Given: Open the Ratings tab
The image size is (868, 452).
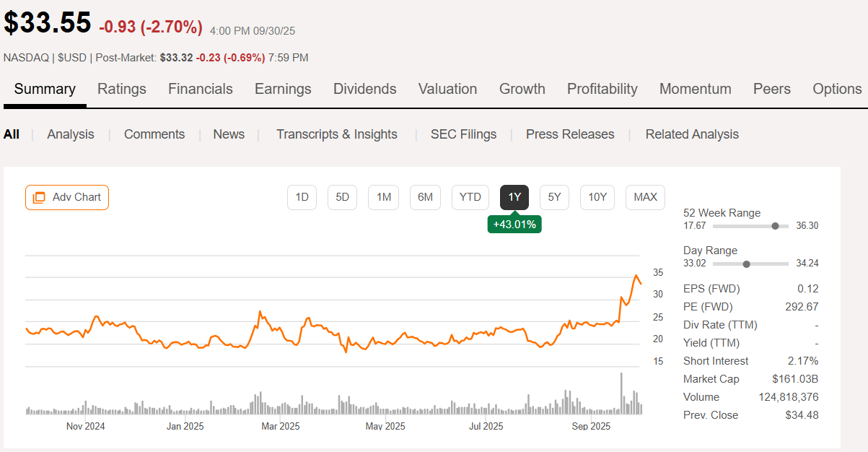Looking at the screenshot, I should pyautogui.click(x=121, y=89).
